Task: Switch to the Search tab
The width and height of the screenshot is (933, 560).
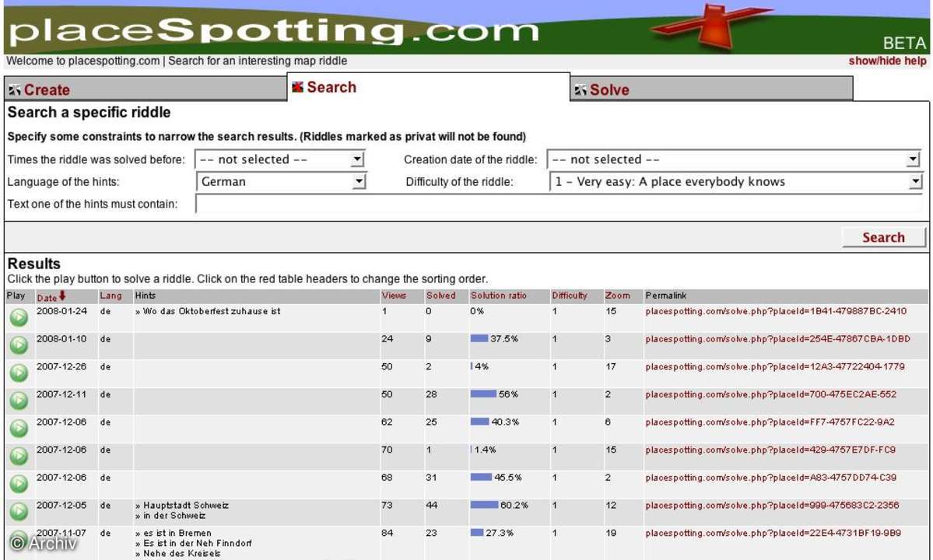Action: [429, 87]
